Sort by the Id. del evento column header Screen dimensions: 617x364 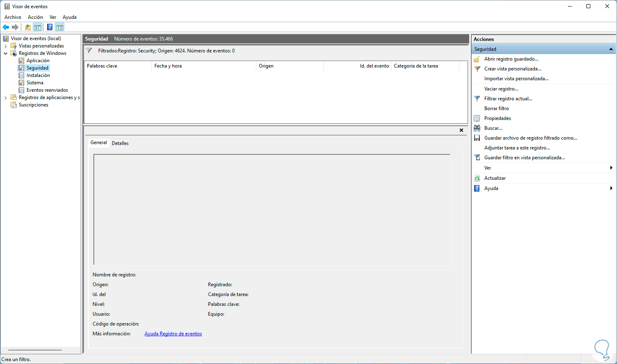tap(357, 66)
